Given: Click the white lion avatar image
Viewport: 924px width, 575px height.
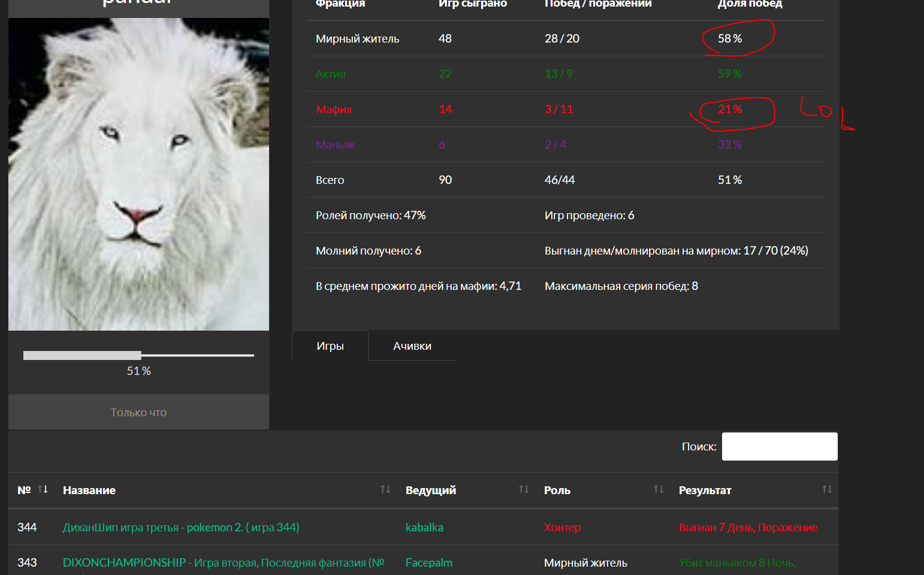Looking at the screenshot, I should tap(138, 174).
